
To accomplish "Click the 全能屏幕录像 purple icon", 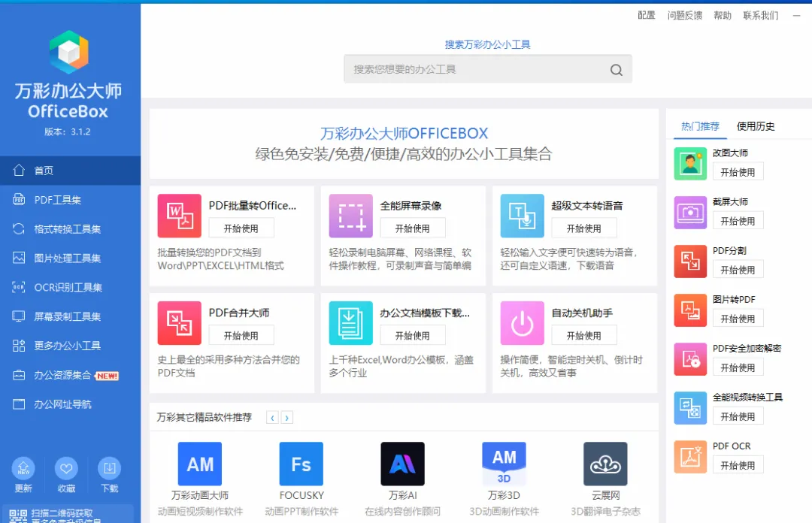I will coord(350,216).
